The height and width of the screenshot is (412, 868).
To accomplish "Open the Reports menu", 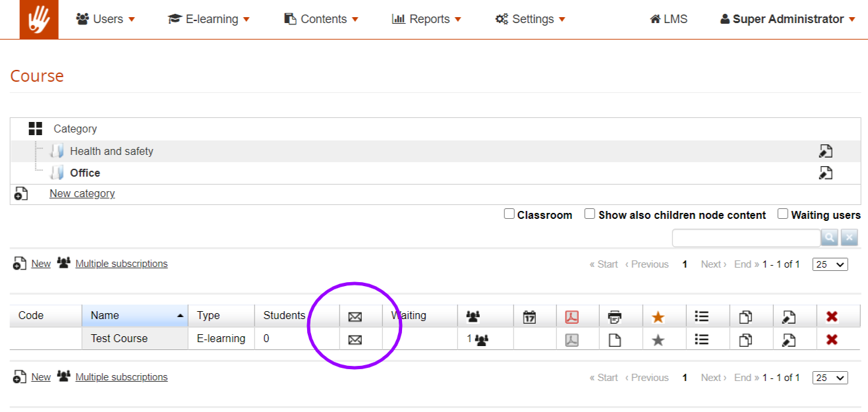I will [x=426, y=19].
